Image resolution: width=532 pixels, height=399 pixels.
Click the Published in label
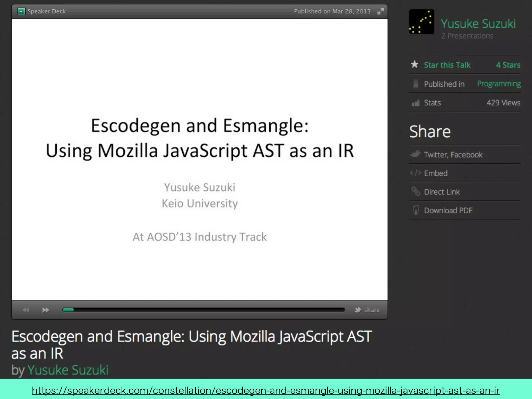(444, 84)
